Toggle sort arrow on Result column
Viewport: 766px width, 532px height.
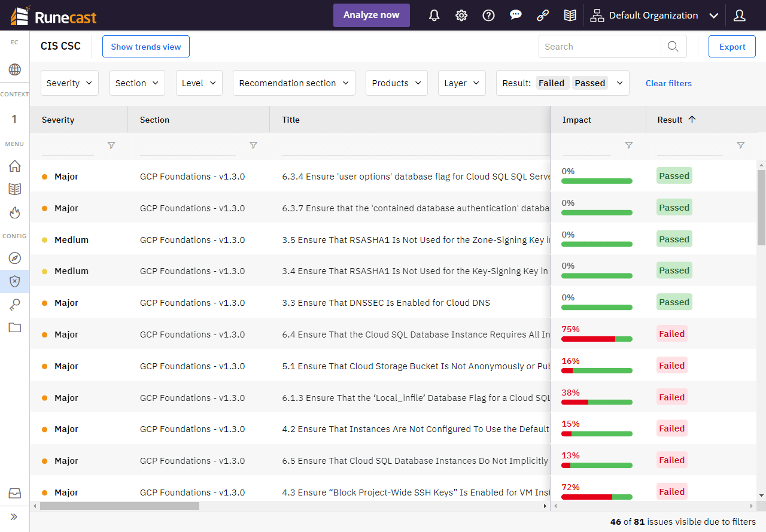692,120
